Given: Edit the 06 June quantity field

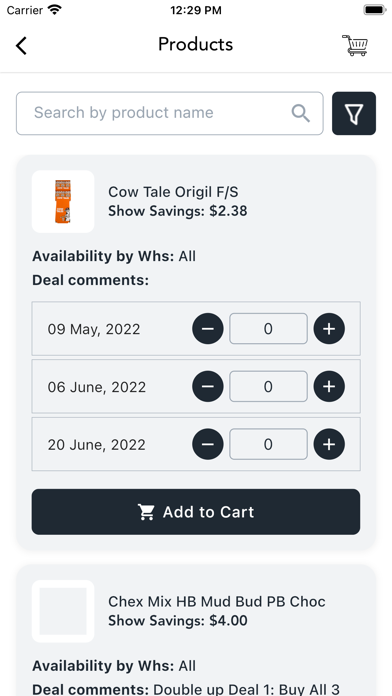Looking at the screenshot, I should click(x=268, y=386).
